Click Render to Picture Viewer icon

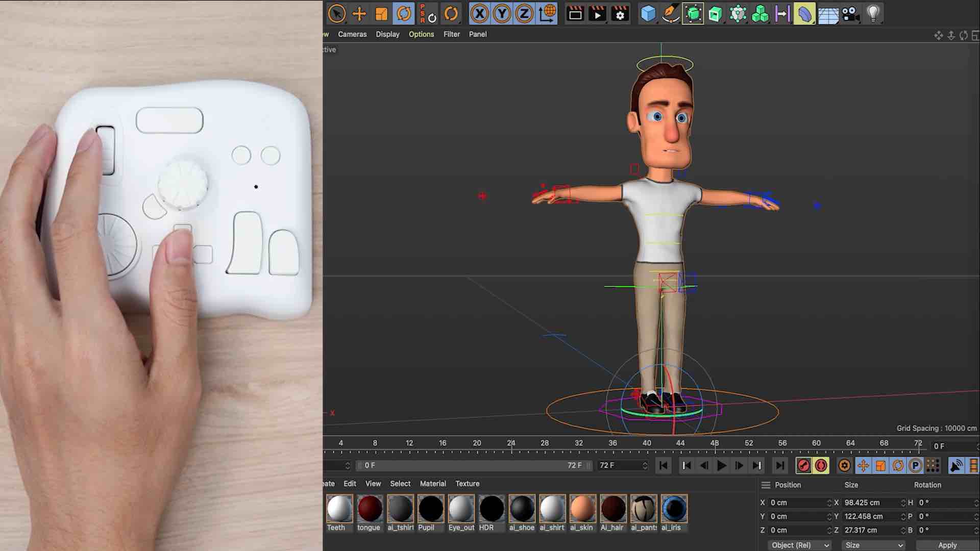598,14
